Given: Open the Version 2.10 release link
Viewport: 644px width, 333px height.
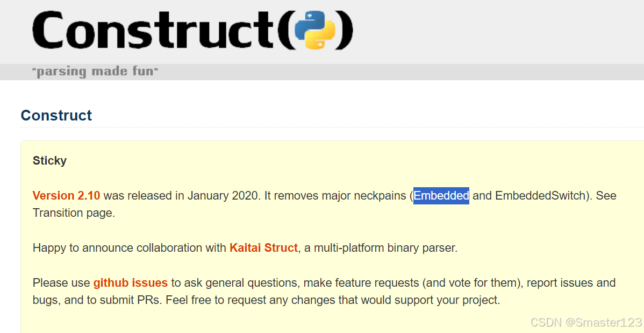Looking at the screenshot, I should [66, 195].
